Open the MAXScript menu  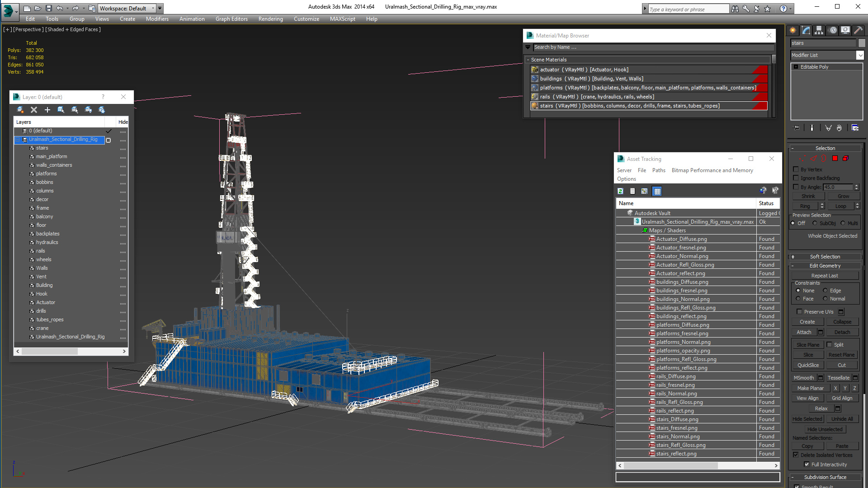342,19
